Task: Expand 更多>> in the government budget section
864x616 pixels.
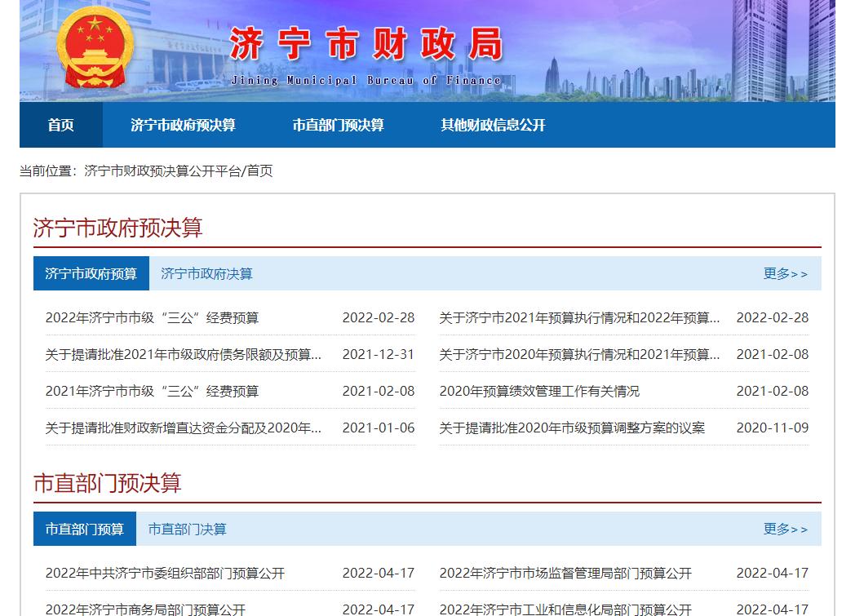Action: 785,274
